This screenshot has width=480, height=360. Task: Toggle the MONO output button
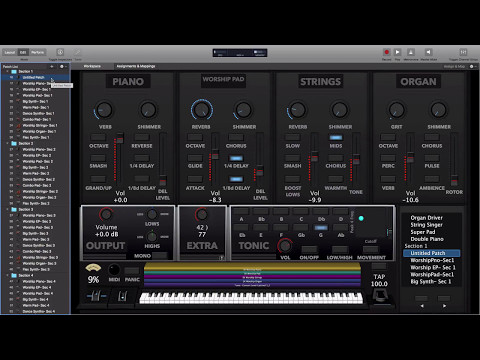click(160, 256)
